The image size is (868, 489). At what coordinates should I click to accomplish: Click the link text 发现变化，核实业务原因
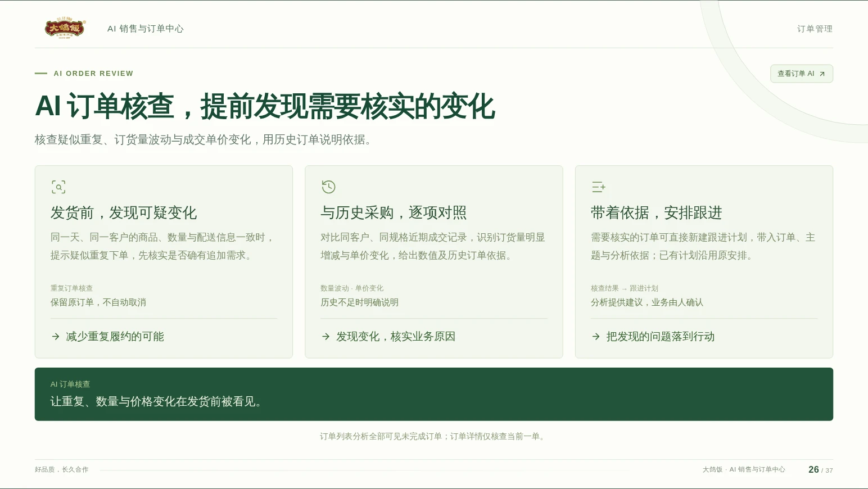(396, 337)
